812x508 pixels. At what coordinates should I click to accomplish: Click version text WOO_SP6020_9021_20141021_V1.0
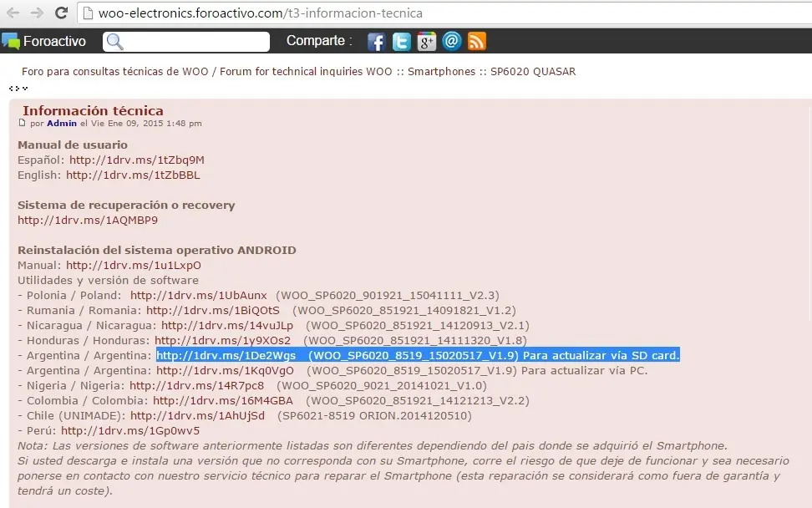tap(382, 385)
